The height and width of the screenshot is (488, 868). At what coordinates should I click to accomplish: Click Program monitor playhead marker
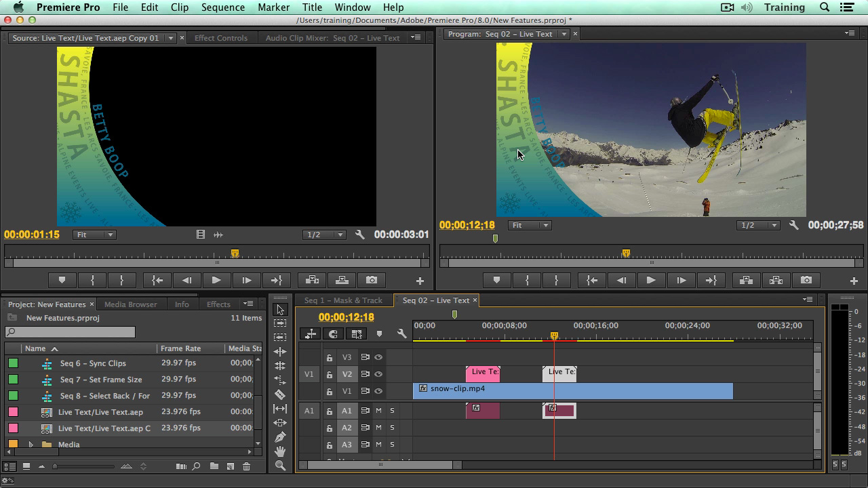pos(626,253)
